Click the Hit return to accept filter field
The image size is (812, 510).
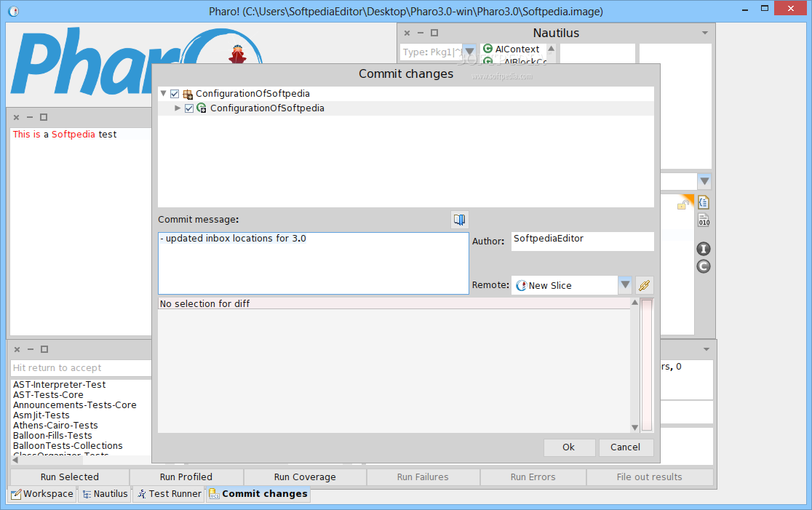(x=81, y=368)
